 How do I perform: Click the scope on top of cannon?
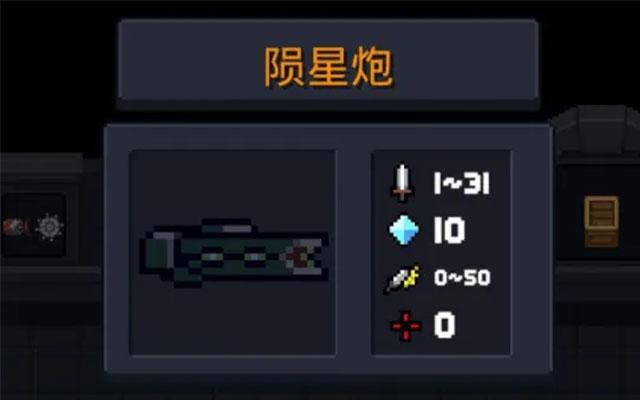[228, 227]
